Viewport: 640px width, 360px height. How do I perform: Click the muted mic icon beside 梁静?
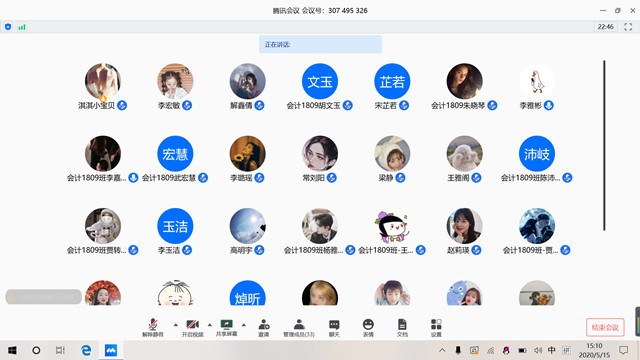click(400, 178)
